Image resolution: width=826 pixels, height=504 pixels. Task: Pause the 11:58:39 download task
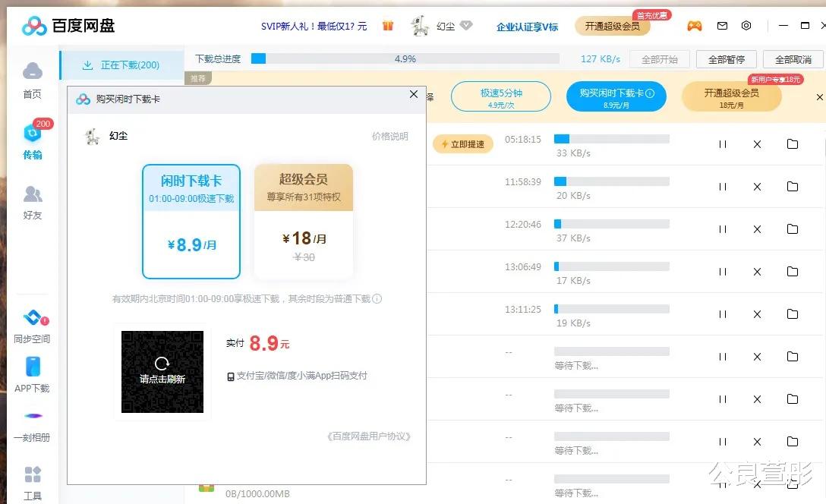tap(722, 187)
